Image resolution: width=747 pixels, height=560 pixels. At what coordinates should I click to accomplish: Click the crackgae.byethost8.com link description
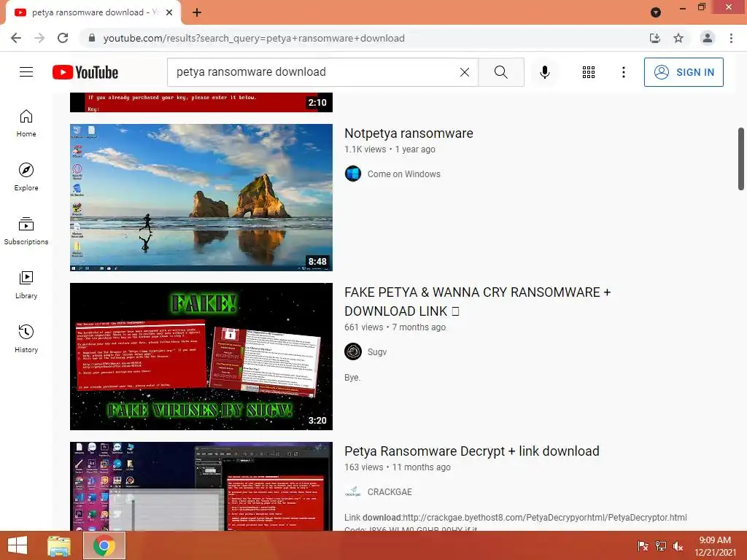516,518
